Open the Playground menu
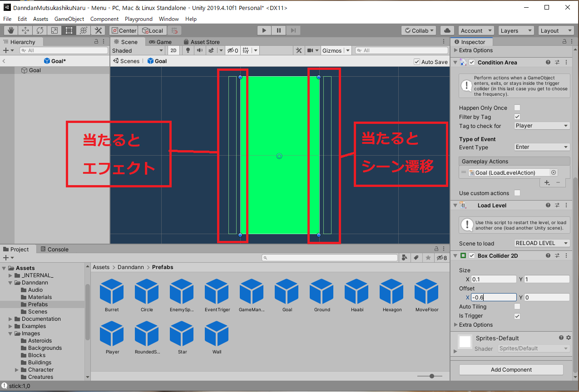This screenshot has height=392, width=579. tap(139, 19)
